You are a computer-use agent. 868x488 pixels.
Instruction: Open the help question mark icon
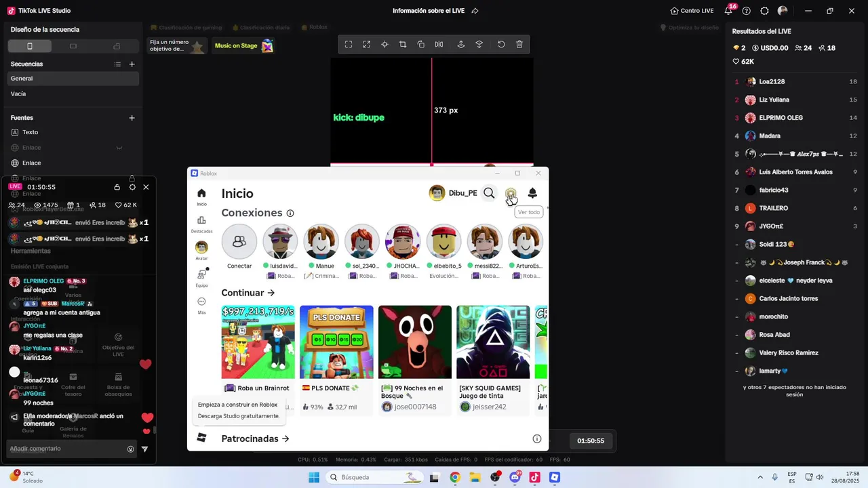tap(747, 11)
